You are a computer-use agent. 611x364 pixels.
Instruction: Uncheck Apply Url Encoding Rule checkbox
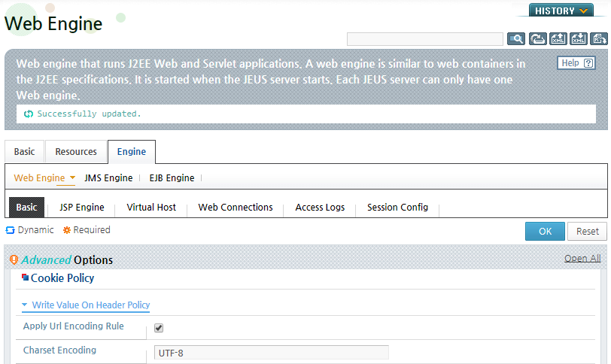[x=159, y=328]
